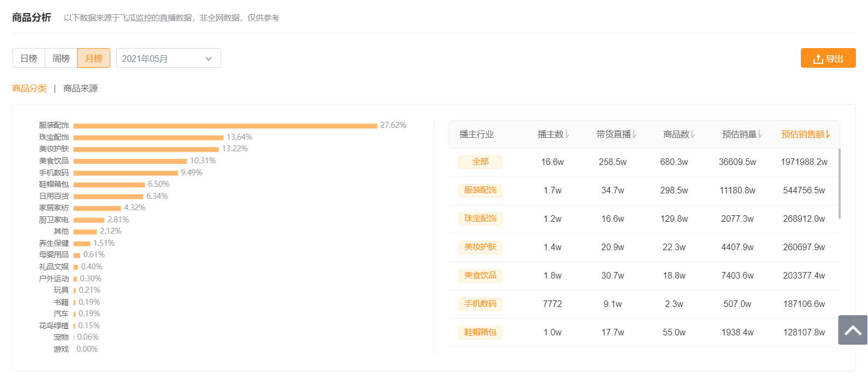Sort by 预估销售额 column arrow

point(828,134)
